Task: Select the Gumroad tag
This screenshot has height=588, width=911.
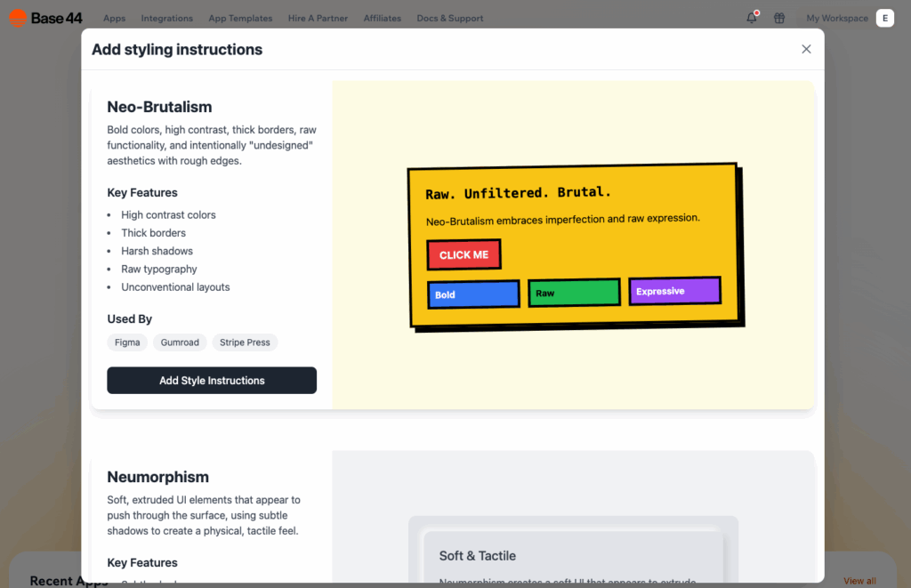Action: (x=180, y=342)
